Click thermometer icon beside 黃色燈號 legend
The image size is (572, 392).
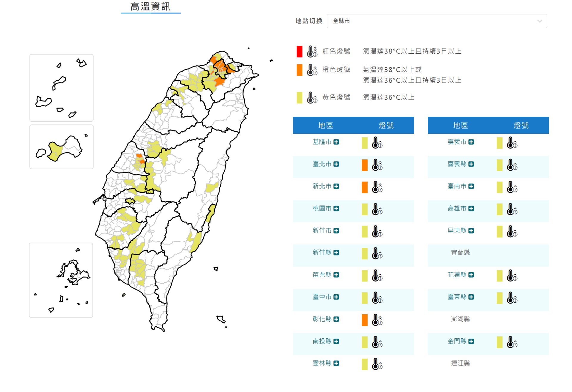tap(312, 97)
